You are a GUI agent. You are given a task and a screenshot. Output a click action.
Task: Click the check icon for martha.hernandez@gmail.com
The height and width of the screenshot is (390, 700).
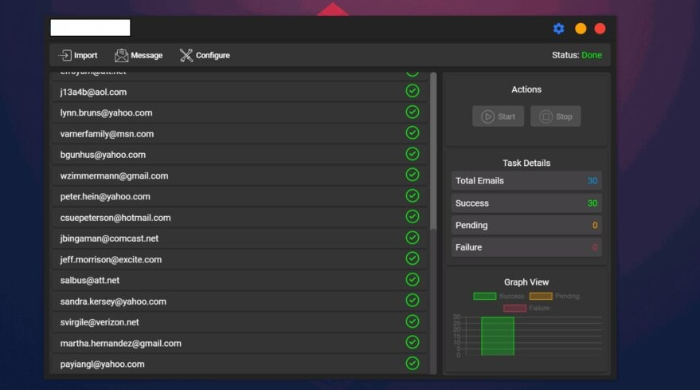412,343
